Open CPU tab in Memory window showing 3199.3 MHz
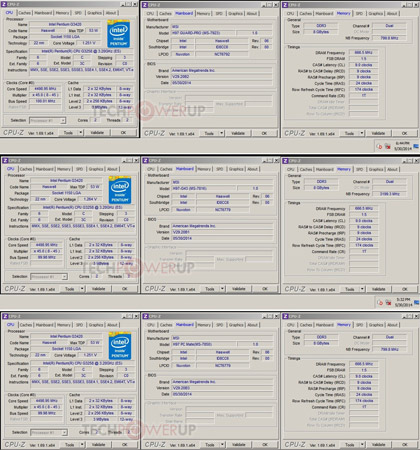This screenshot has width=420, height=450. pos(291,170)
